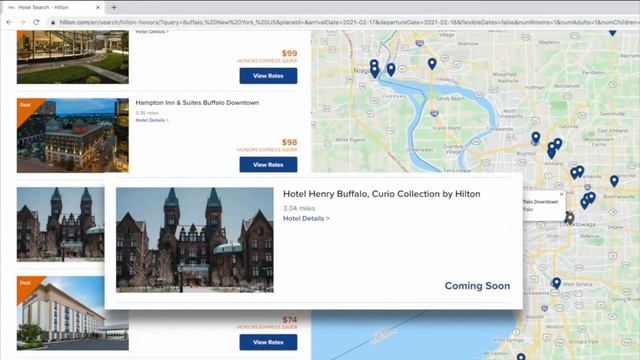
Task: Click the Buffalo Downtown text in the map popup
Action: point(540,202)
